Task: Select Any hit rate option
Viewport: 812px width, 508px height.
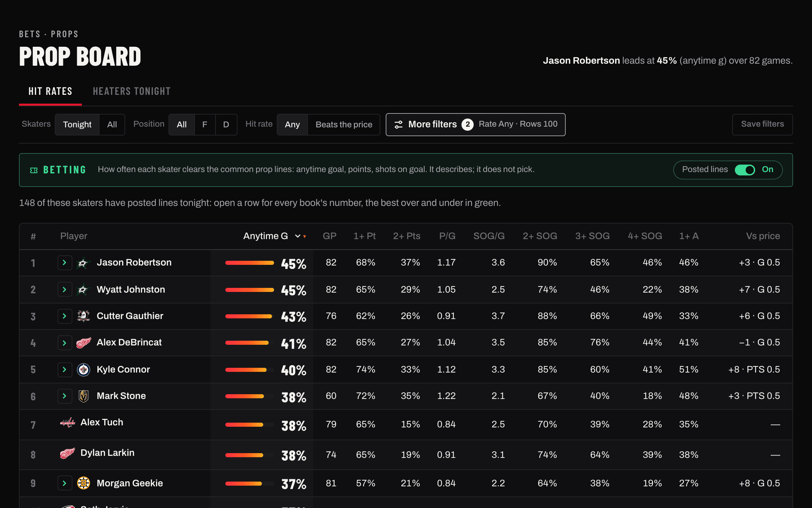Action: click(292, 125)
